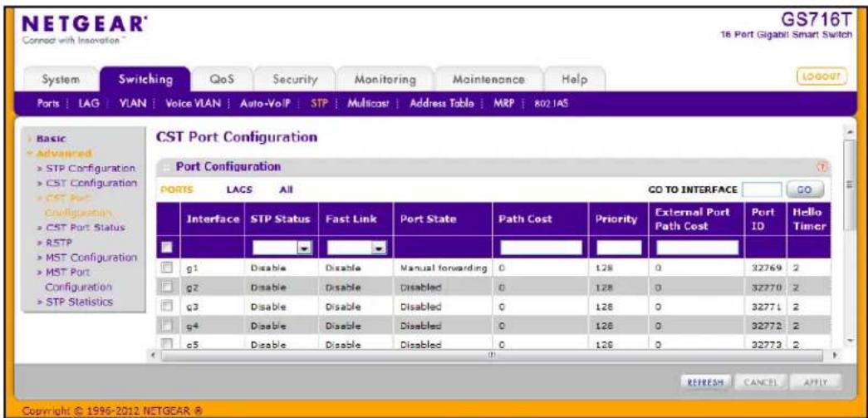Open the help icon in Port Configuration header

[x=821, y=167]
